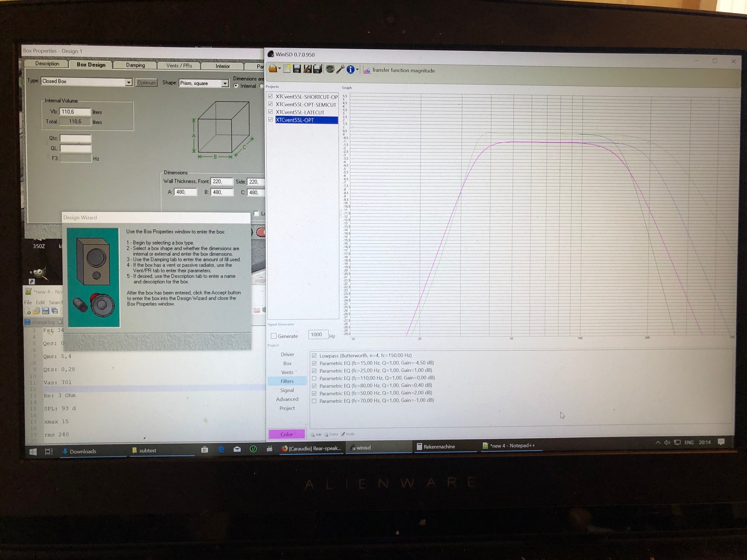Screen dimensions: 747x560
Task: Enable the signal generator Generate checkbox
Action: (274, 336)
